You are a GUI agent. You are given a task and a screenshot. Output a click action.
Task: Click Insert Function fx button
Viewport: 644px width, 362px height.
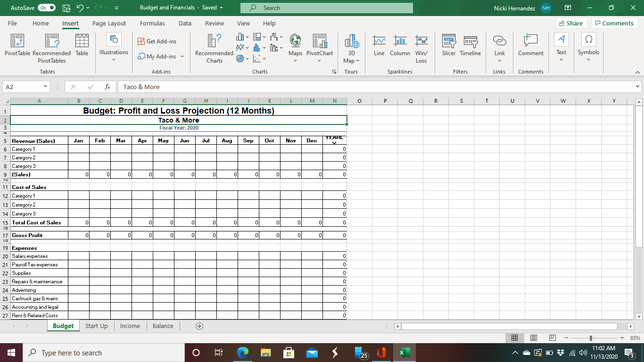107,87
